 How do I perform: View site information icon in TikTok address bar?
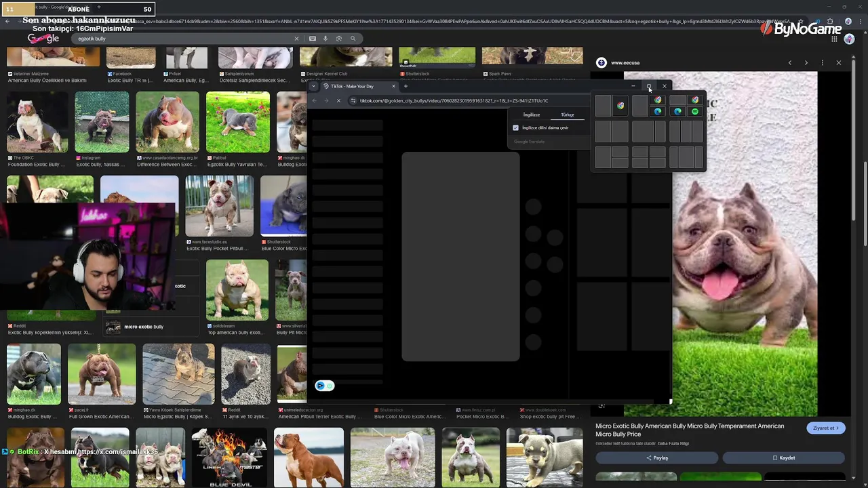[x=353, y=100]
